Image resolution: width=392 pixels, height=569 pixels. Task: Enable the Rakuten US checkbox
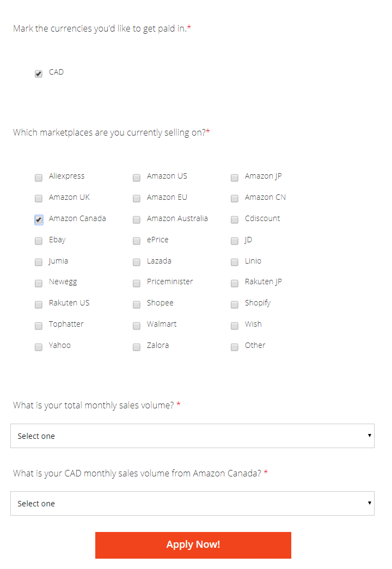point(38,304)
